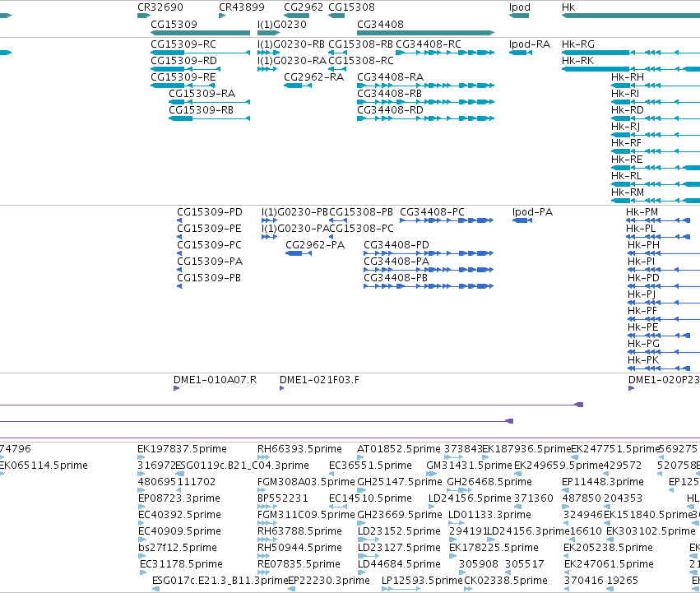Open the Hk-RK transcript label
This screenshot has height=593, width=700.
[578, 61]
